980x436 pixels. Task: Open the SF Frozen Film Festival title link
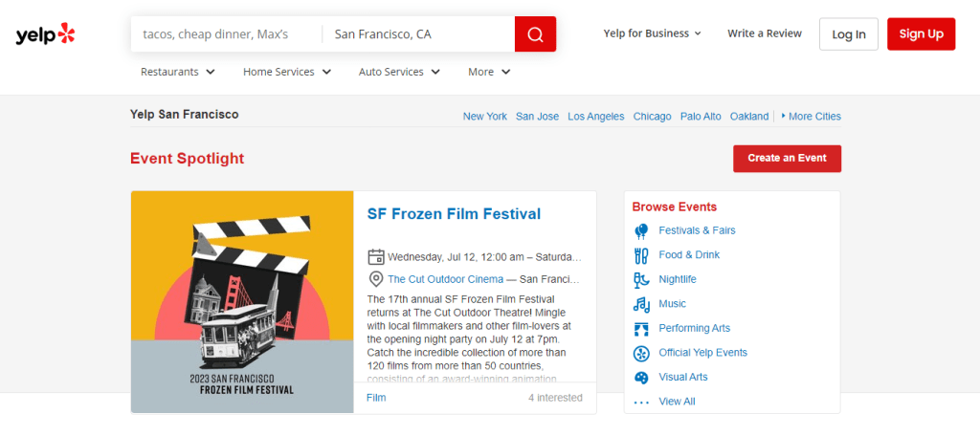(x=454, y=213)
